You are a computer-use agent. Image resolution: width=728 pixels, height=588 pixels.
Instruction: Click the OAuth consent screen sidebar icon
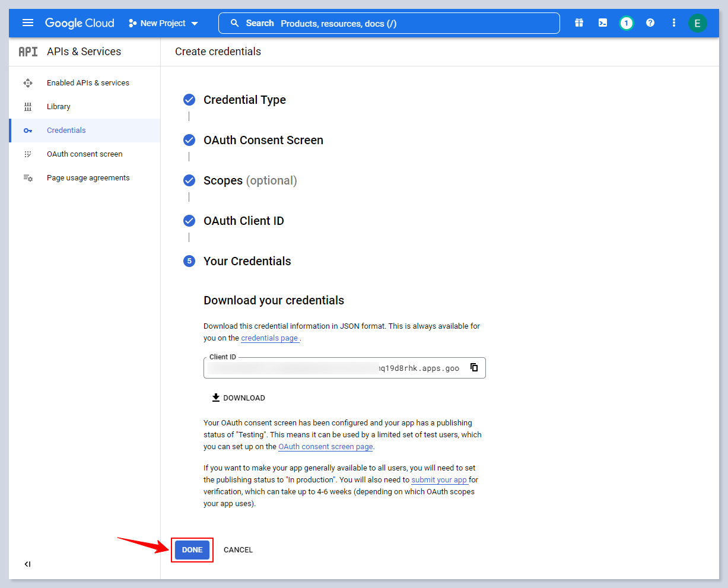click(28, 154)
